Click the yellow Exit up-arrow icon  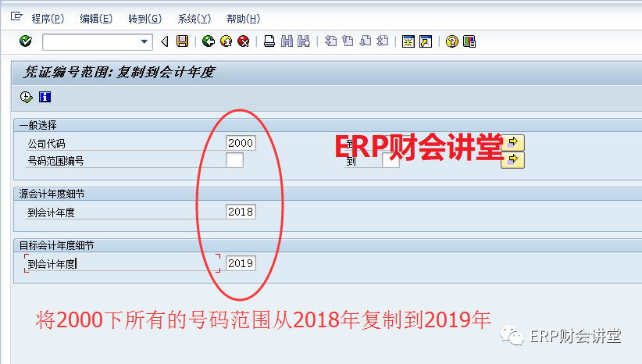point(226,41)
